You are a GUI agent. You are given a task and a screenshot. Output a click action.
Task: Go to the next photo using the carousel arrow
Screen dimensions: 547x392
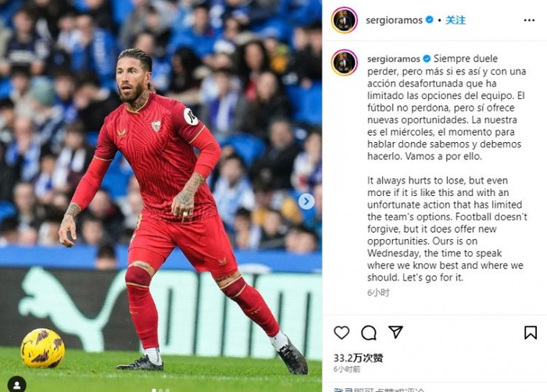click(306, 201)
